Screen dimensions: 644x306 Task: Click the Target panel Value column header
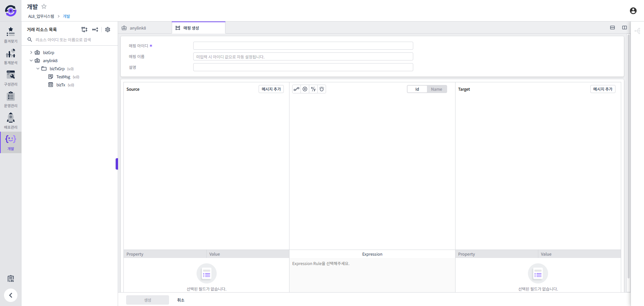(x=580, y=254)
